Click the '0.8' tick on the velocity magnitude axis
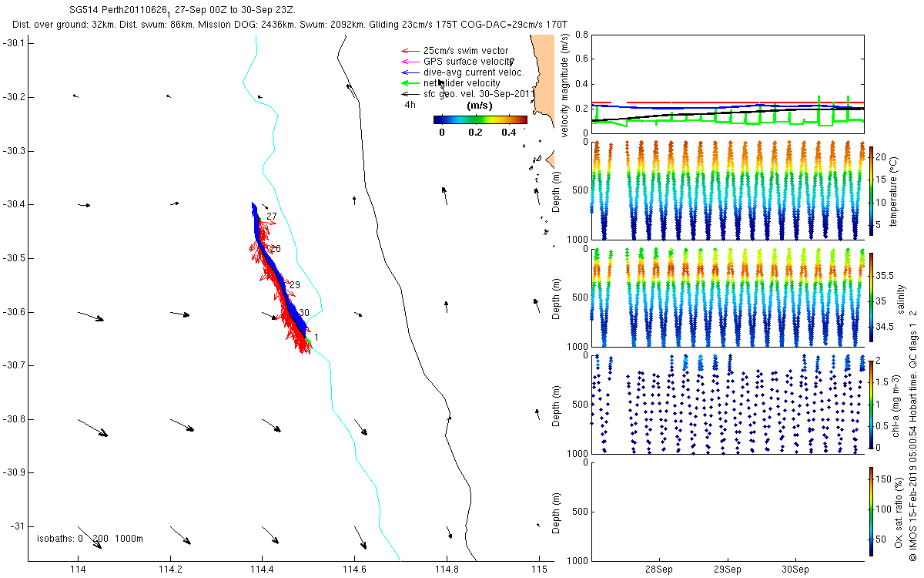 tap(581, 35)
